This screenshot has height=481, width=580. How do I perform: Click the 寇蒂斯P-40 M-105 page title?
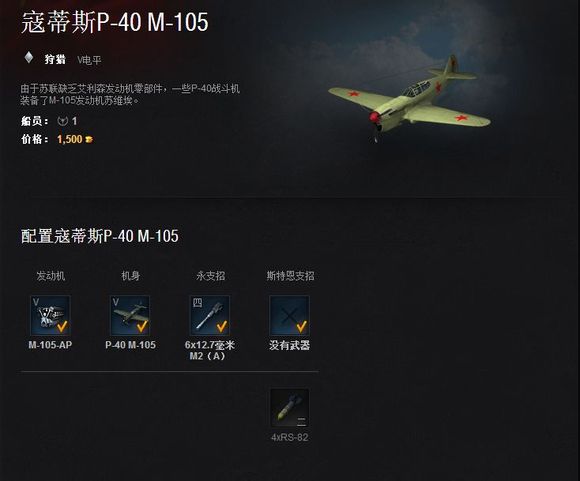pyautogui.click(x=115, y=22)
